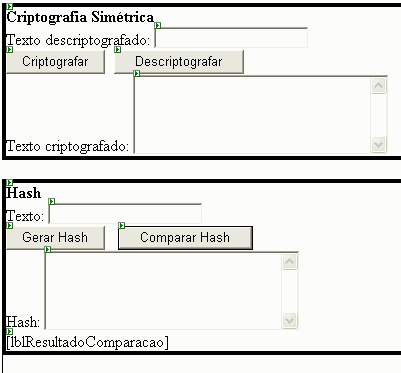Screen dimensions: 401x373
Task: Click green glyph on Texto descriptografado textbox
Action: tap(158, 26)
